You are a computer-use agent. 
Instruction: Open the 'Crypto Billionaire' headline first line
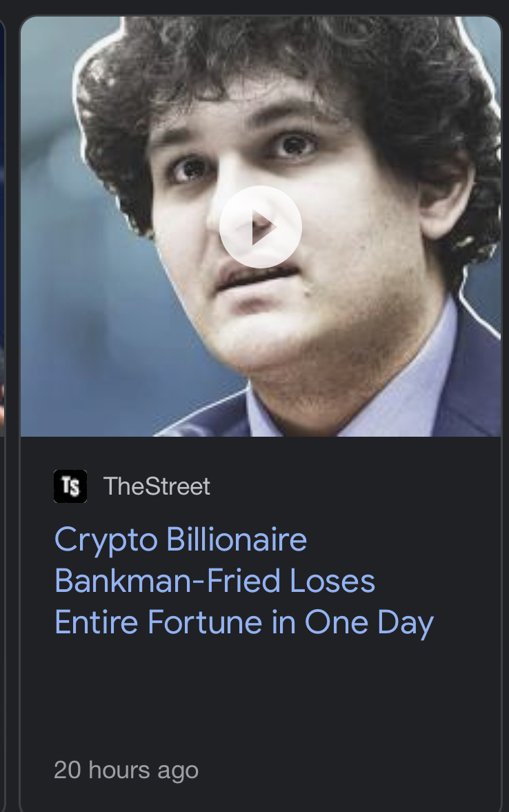tap(181, 540)
